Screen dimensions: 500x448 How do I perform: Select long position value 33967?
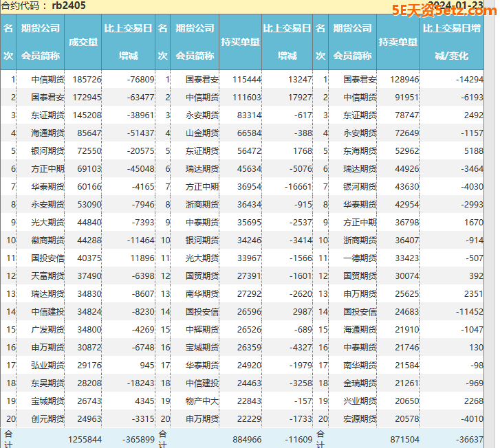250,258
